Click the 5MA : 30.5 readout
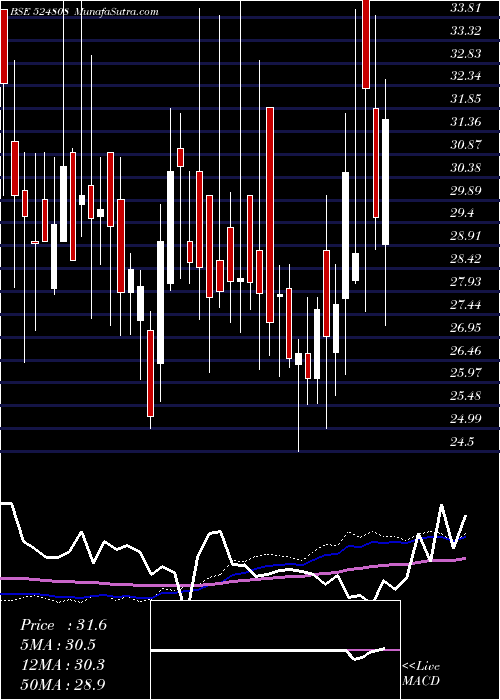500x700 pixels. (58, 645)
